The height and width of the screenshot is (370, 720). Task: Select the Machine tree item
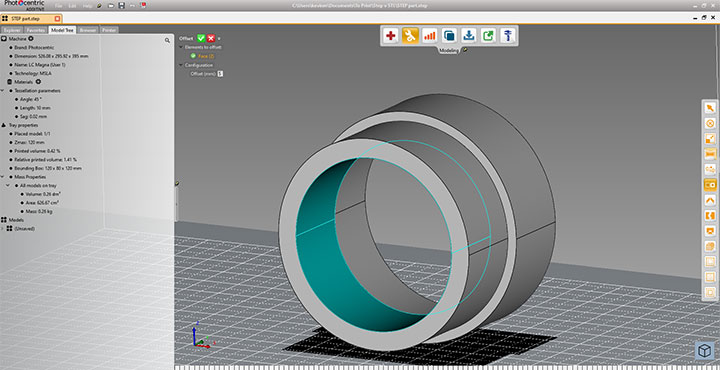click(x=18, y=39)
